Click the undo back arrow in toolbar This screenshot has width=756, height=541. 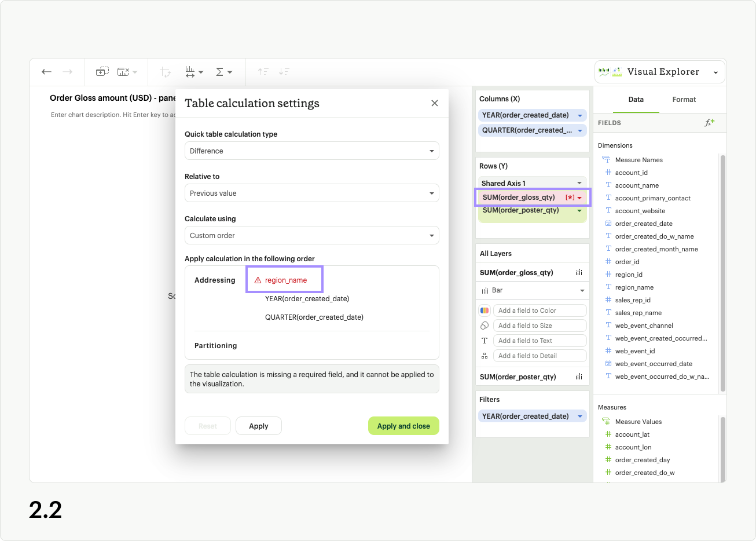47,72
